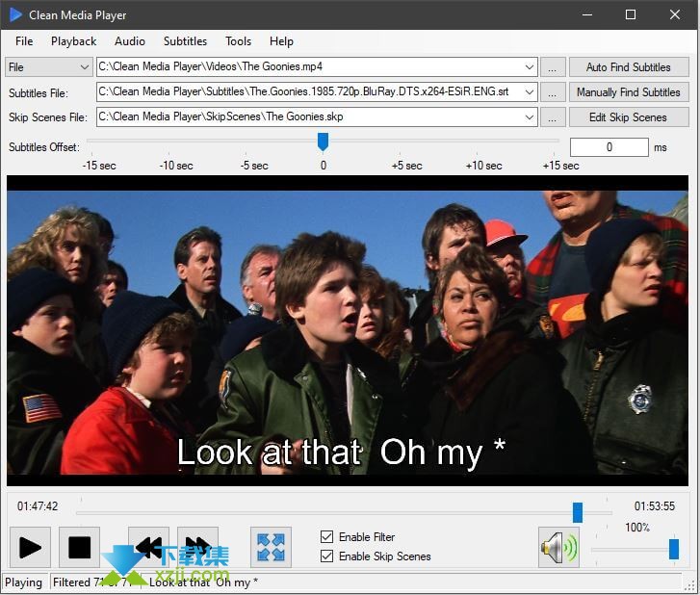Viewport: 700px width, 595px height.
Task: Minimize the Clean Media Player window
Action: [x=587, y=14]
